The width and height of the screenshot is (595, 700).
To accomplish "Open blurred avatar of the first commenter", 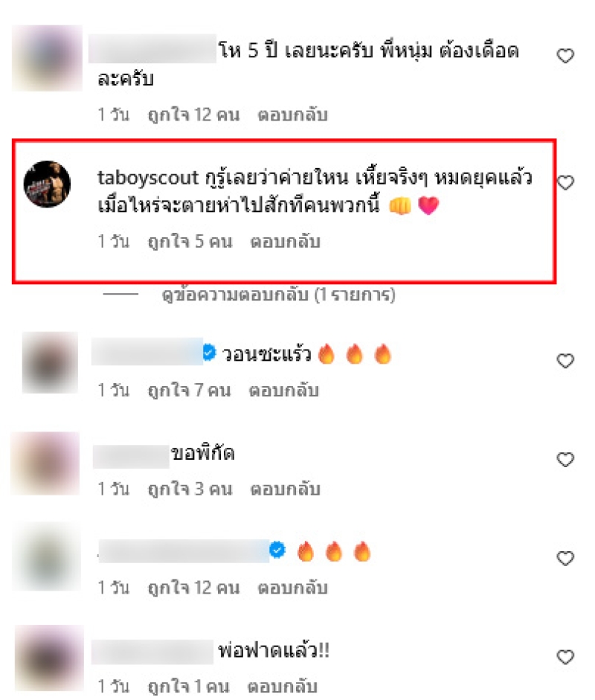I will 47,58.
